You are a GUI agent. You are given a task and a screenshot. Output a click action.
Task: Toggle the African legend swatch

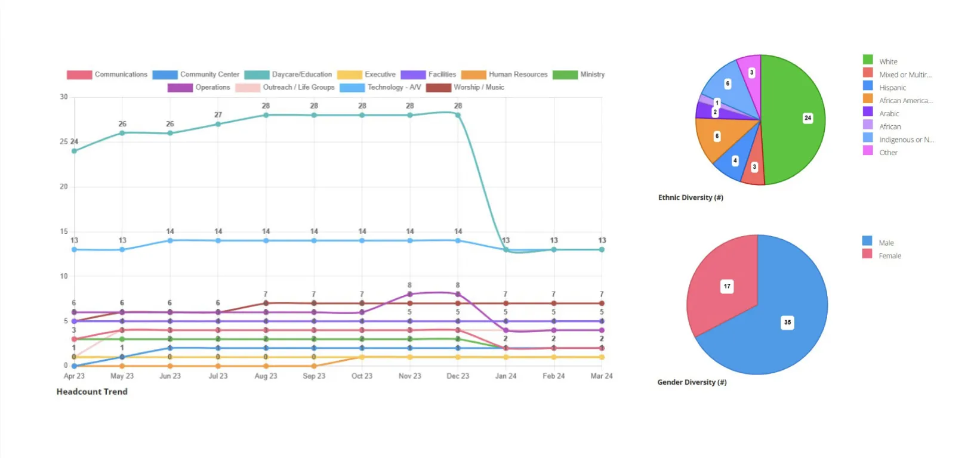pyautogui.click(x=868, y=125)
